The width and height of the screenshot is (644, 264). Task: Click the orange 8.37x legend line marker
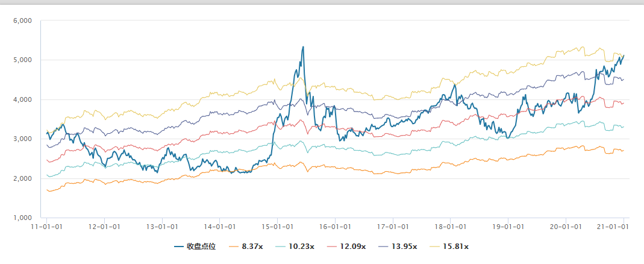232,247
